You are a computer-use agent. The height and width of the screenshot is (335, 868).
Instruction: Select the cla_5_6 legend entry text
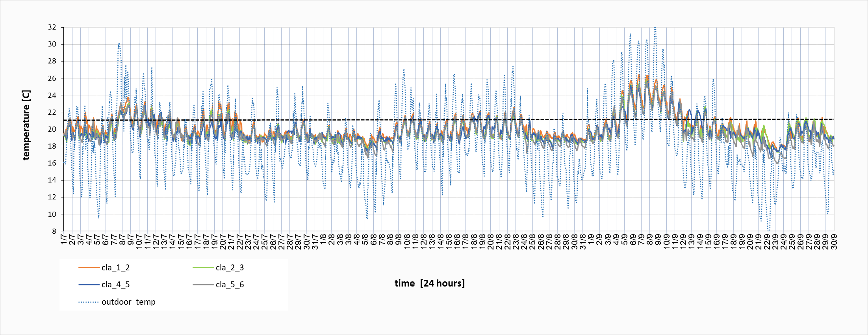(230, 285)
